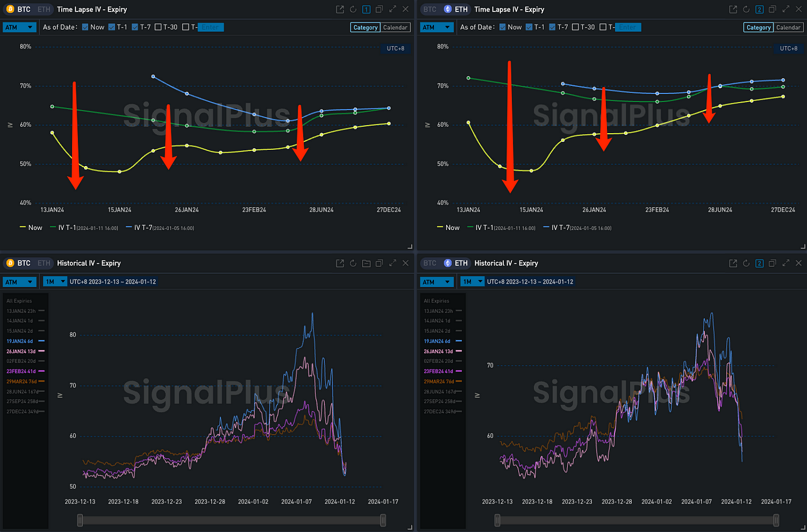Open ATM dropdown in ETH Historical IV panel
807x532 pixels.
pyautogui.click(x=436, y=282)
